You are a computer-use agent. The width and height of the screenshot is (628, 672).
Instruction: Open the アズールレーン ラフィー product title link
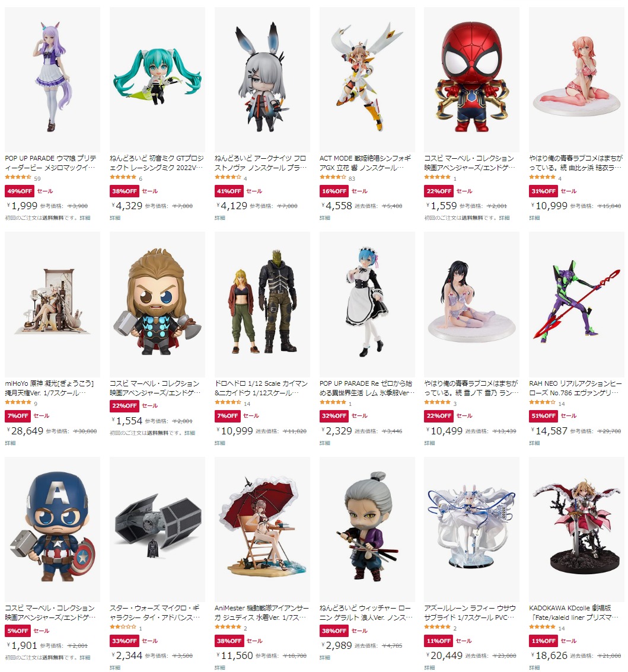click(470, 612)
